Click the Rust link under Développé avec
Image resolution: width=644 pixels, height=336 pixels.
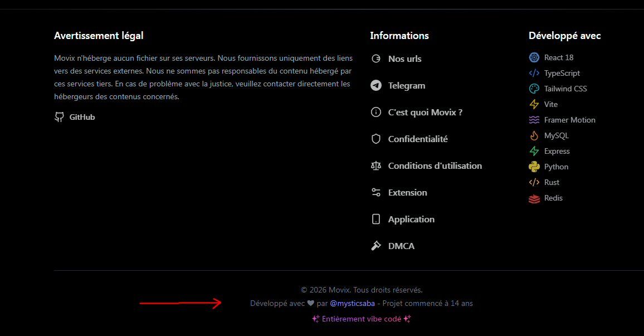coord(552,182)
